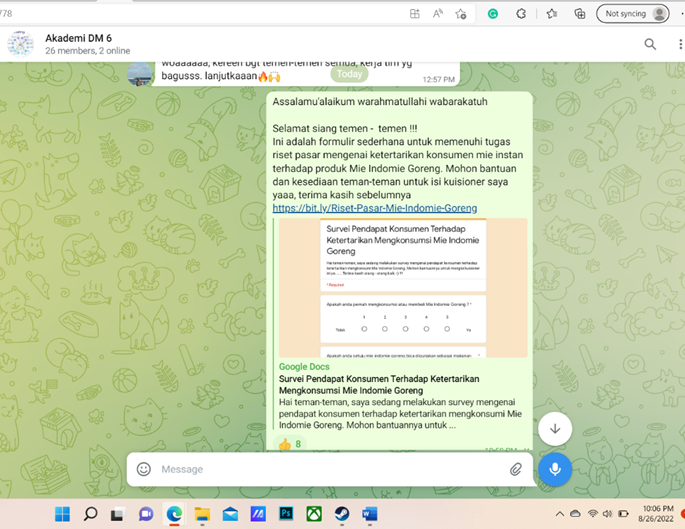The width and height of the screenshot is (685, 529).
Task: Open the OneDrive cloud tray icon
Action: tap(575, 514)
